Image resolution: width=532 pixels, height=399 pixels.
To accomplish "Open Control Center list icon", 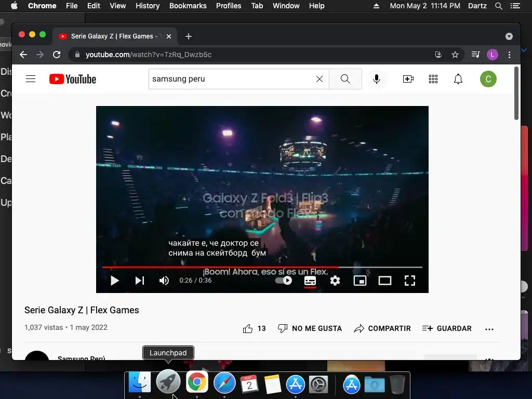I will [515, 6].
